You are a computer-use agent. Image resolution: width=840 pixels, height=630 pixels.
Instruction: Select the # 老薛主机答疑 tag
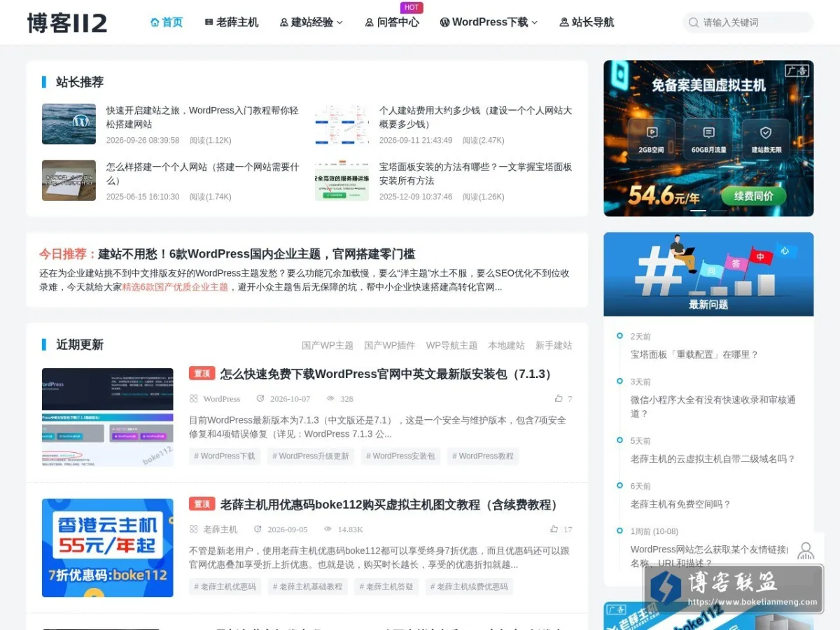[386, 587]
